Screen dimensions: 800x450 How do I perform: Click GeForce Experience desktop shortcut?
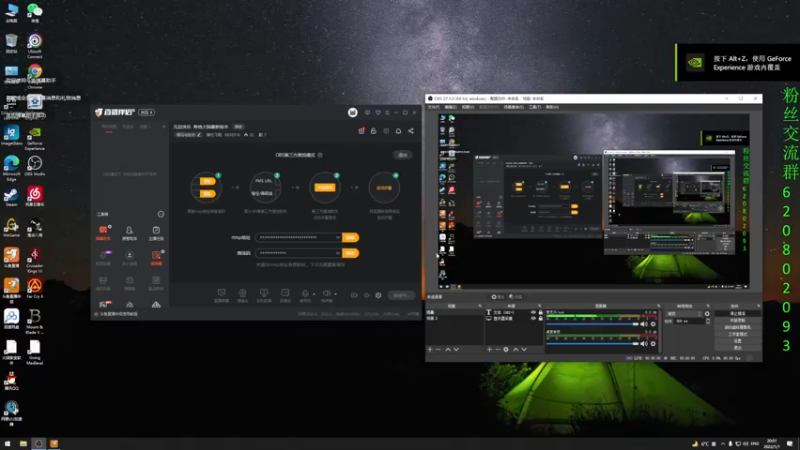pyautogui.click(x=35, y=137)
